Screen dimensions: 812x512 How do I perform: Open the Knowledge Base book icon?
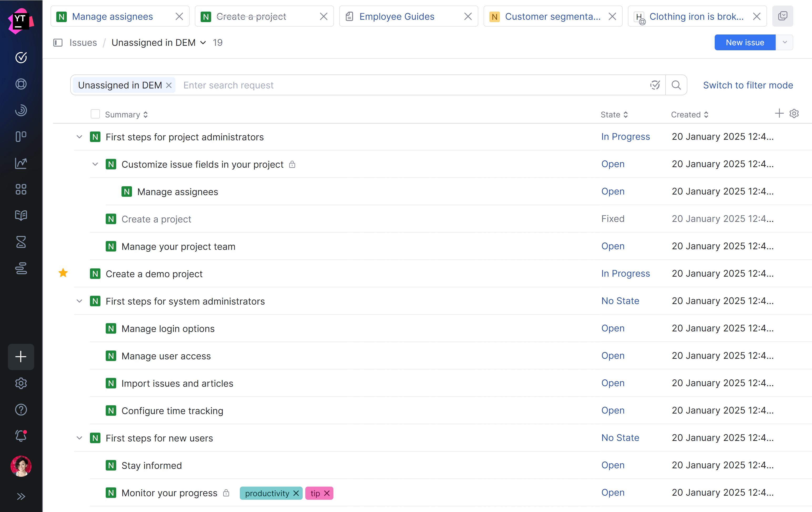(21, 215)
